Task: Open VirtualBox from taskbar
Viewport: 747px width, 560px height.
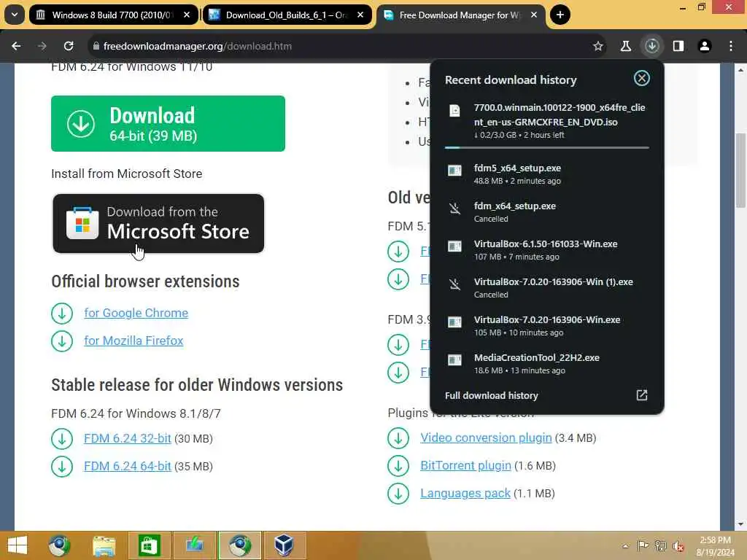Action: coord(284,545)
